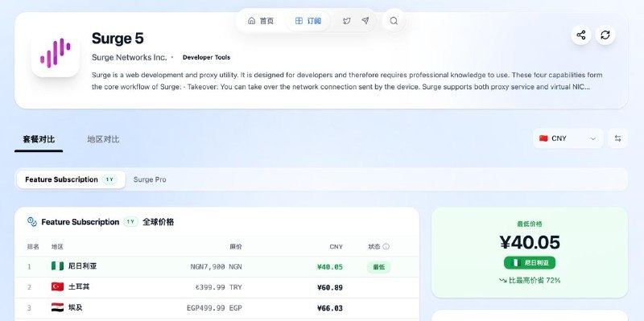Viewport: 644px width, 321px height.
Task: Open the Twitter bird icon link
Action: (347, 21)
